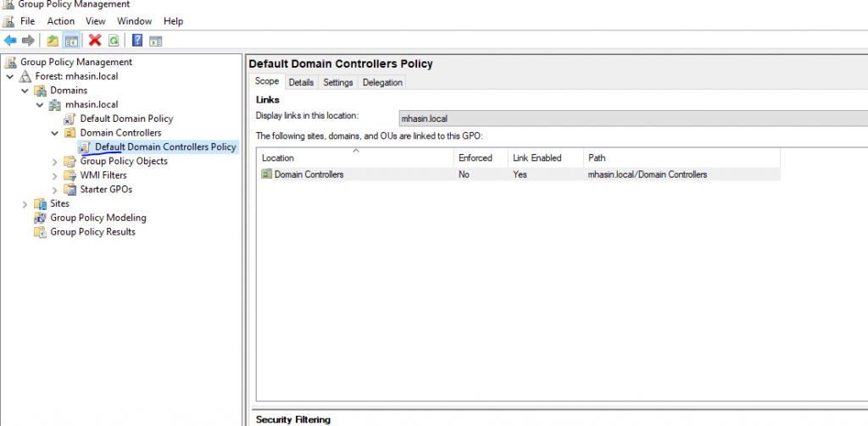This screenshot has width=868, height=426.
Task: Click the Domain Controllers OU folder icon
Action: click(70, 133)
